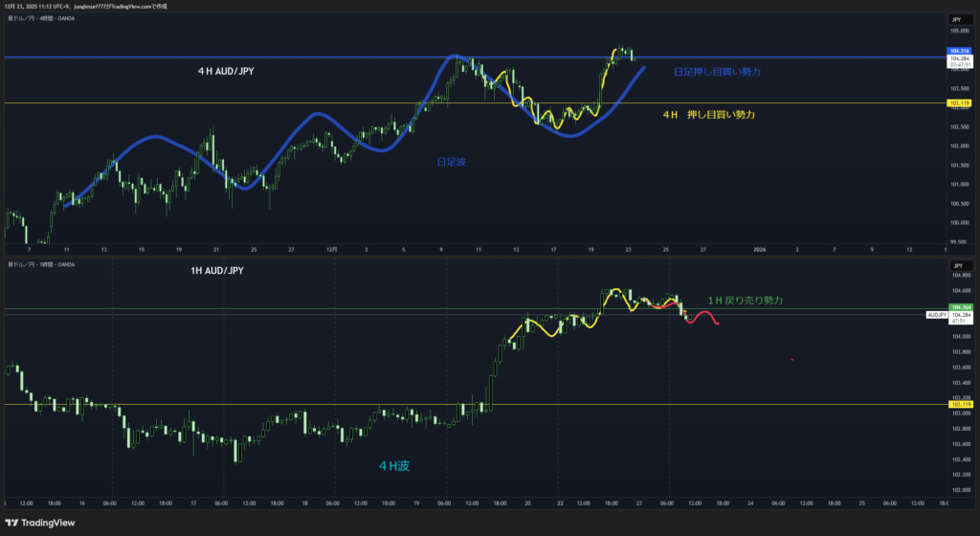Click the small red dot on the 1H chart
Viewport: 980px width, 536px height.
(792, 360)
